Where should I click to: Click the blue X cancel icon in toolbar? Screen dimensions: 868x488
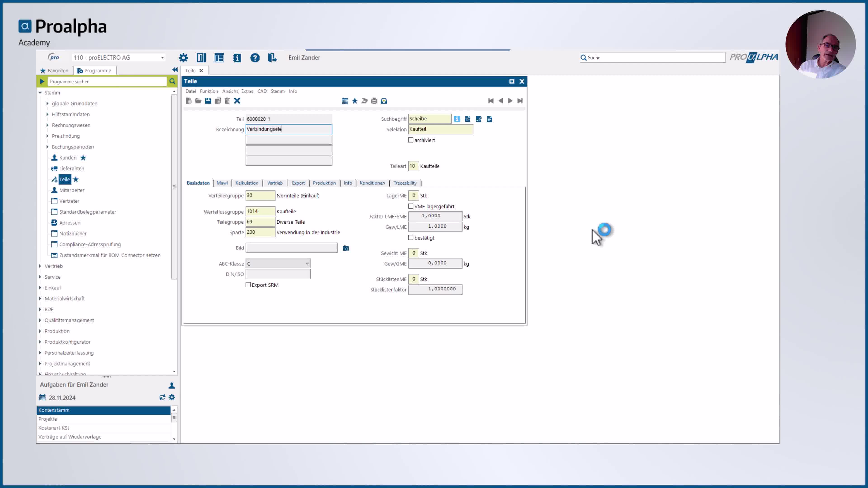click(x=237, y=101)
